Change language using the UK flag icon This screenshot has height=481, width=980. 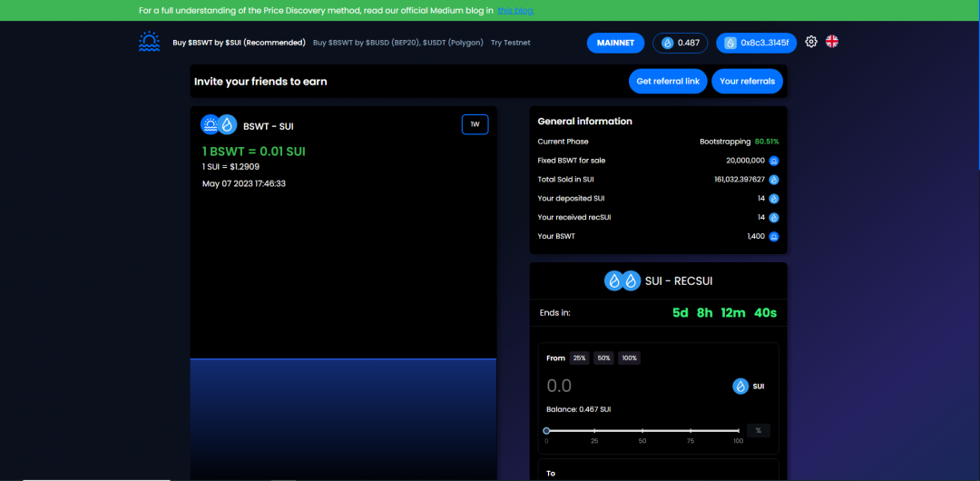pyautogui.click(x=831, y=42)
